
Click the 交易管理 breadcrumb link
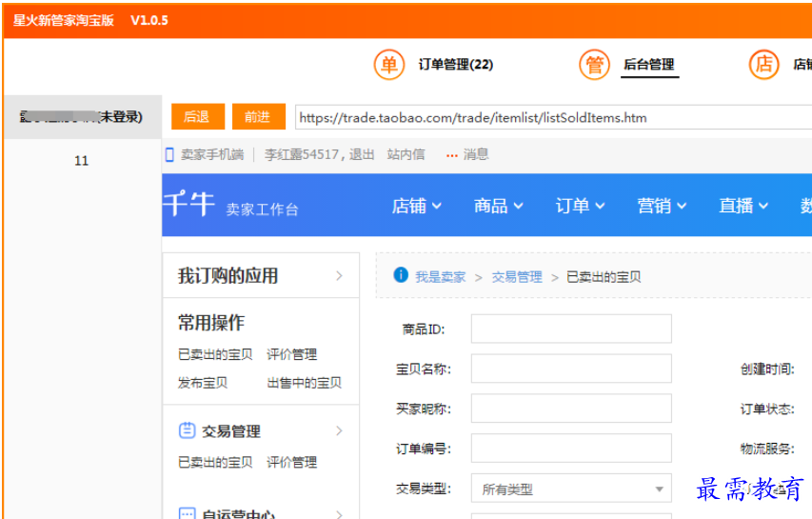point(517,277)
